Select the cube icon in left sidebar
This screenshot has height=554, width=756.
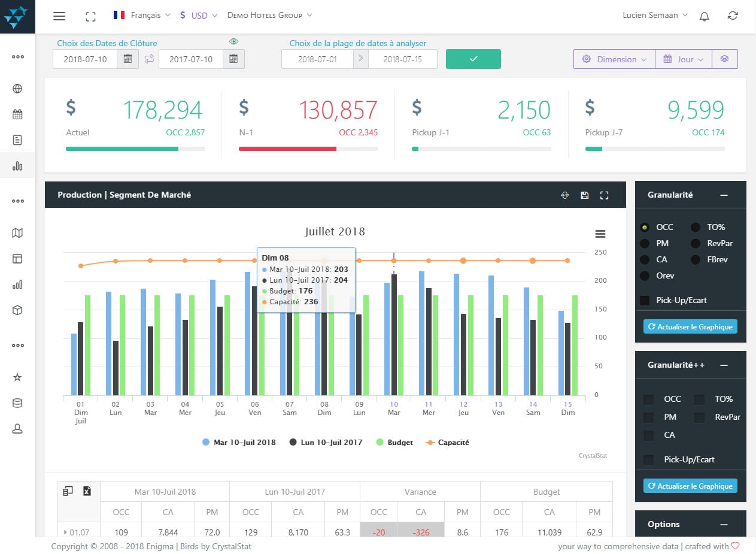coord(18,310)
